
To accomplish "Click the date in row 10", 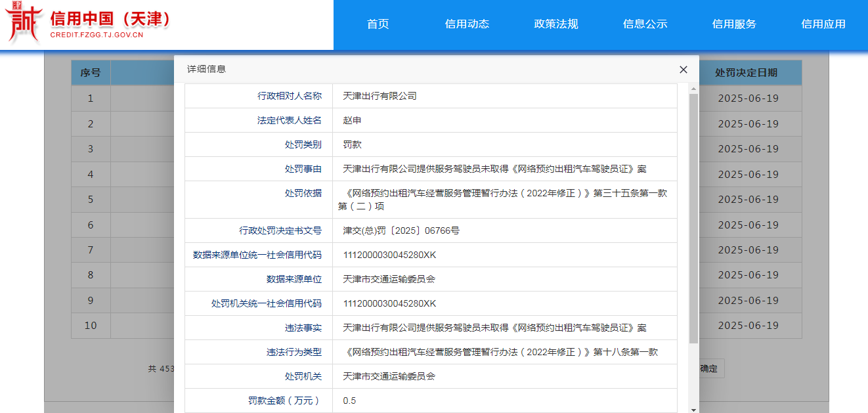I will tap(748, 326).
